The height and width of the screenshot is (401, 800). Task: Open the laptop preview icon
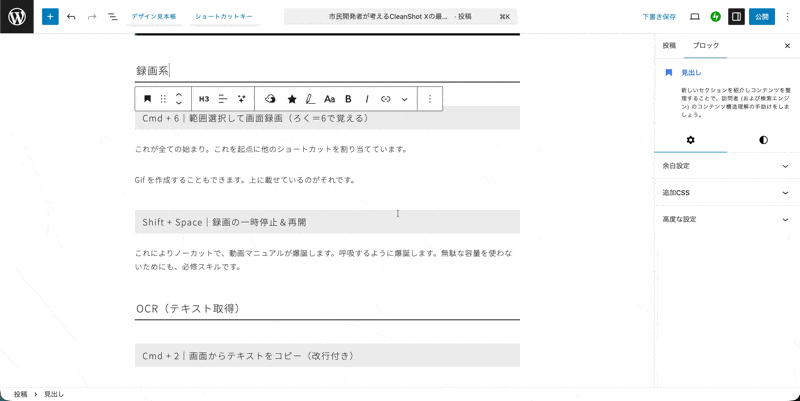(694, 17)
